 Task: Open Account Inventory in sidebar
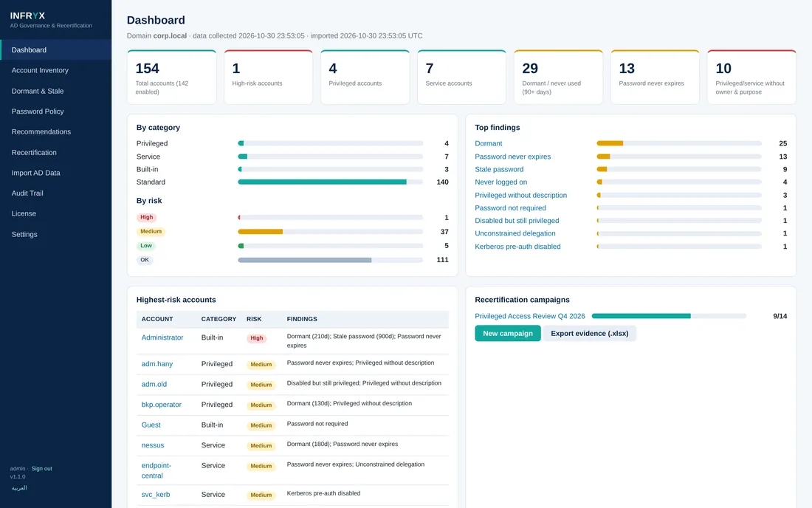(40, 70)
